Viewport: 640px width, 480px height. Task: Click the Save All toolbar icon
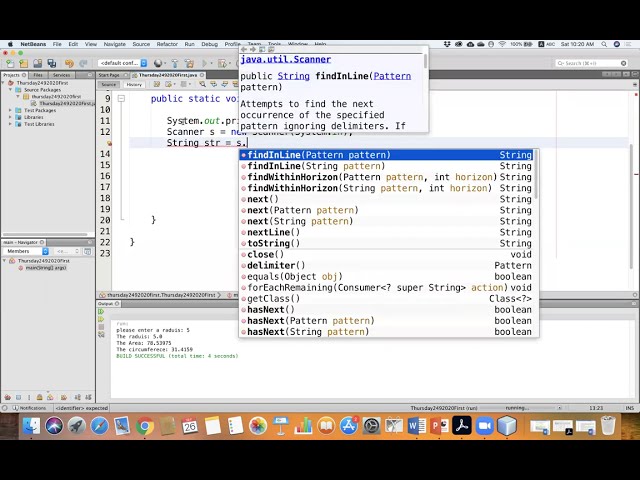(x=52, y=63)
